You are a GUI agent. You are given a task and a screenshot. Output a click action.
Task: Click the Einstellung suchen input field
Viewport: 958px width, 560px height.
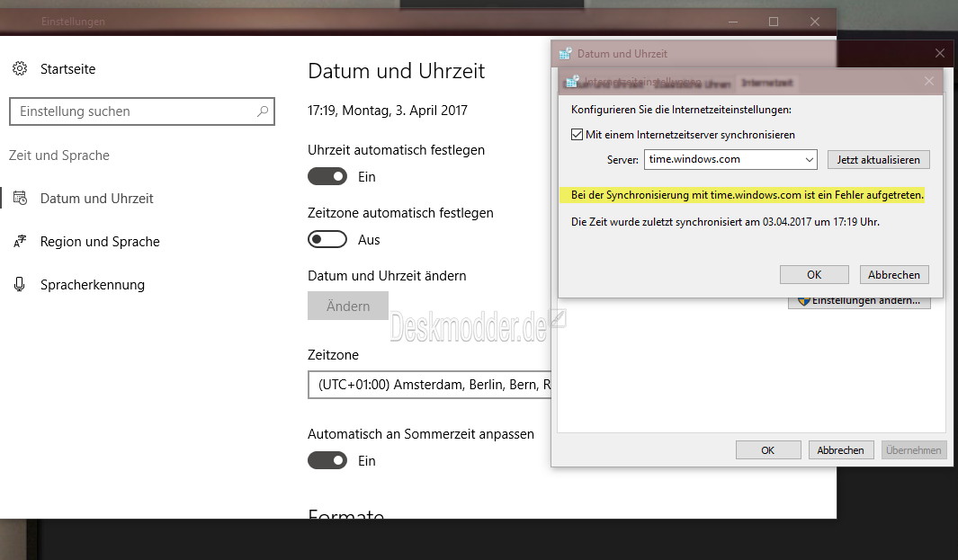(142, 111)
